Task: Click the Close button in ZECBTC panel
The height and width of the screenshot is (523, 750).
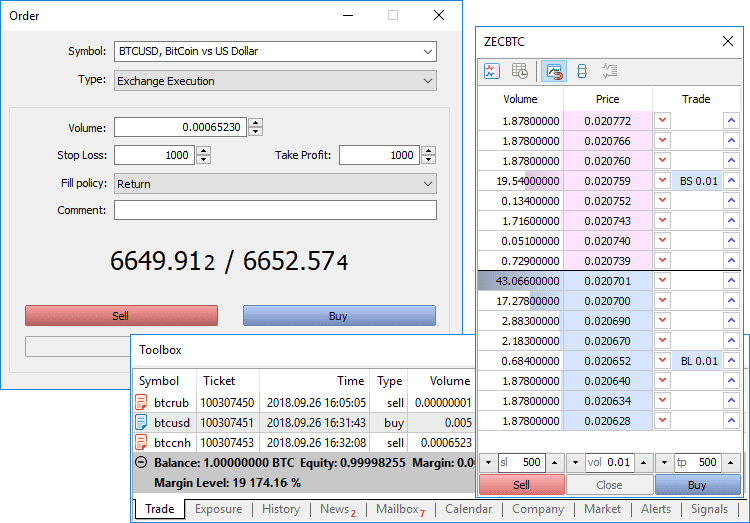Action: tap(609, 485)
